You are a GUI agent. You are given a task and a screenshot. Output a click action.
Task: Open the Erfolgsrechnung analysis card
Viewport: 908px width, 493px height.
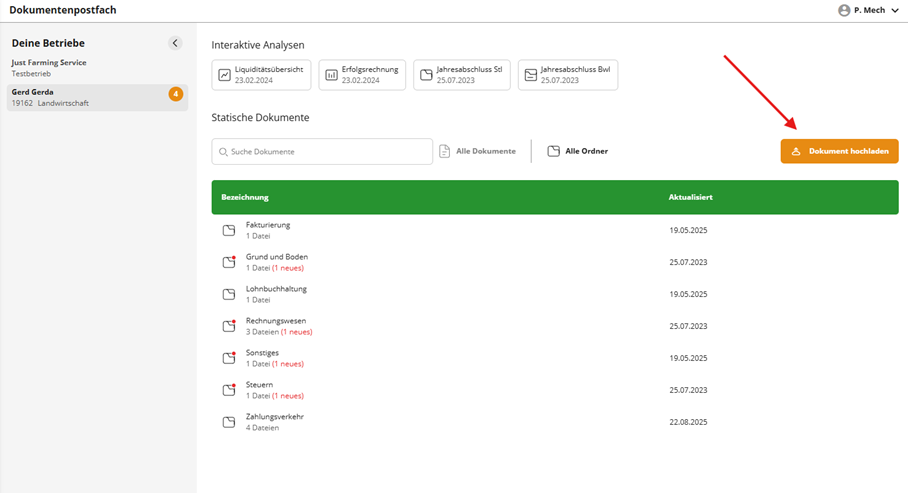click(362, 75)
